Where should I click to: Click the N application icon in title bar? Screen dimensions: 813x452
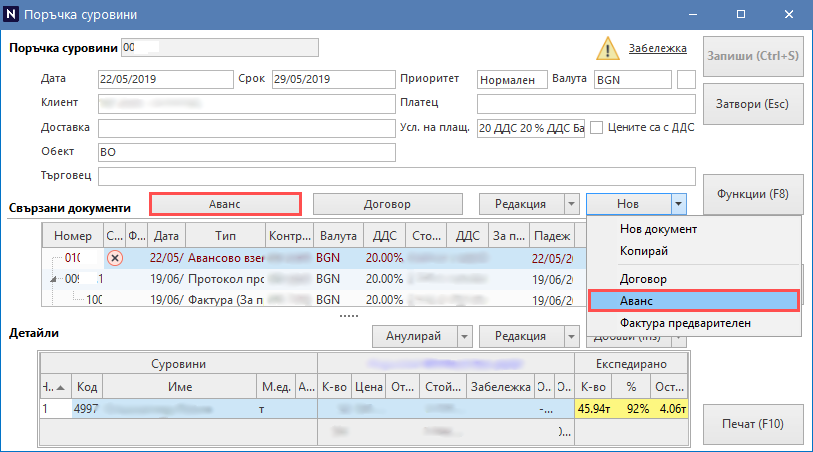[10, 14]
